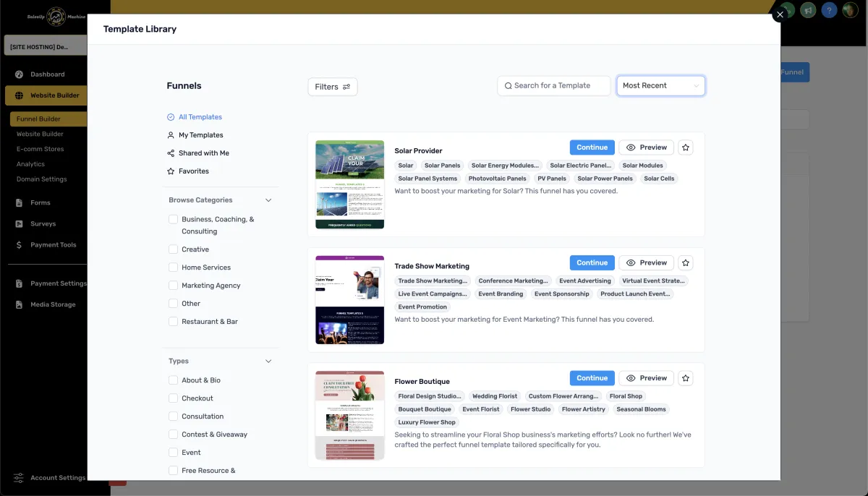The image size is (868, 496).
Task: Check the Home Services category
Action: tap(173, 268)
